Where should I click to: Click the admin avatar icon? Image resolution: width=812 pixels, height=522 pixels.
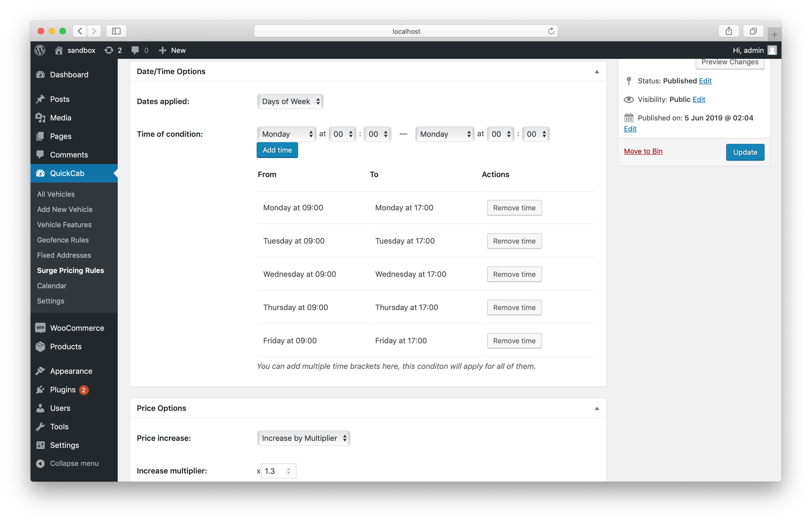[x=772, y=50]
